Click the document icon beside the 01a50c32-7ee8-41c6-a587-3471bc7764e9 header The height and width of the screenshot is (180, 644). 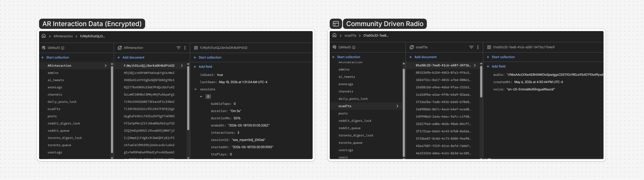pyautogui.click(x=489, y=47)
